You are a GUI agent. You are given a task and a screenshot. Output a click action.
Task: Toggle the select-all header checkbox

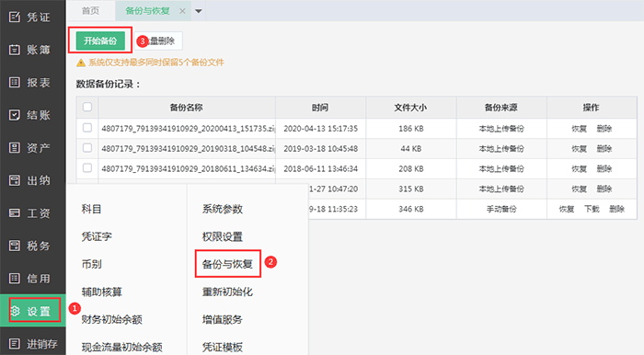[87, 107]
